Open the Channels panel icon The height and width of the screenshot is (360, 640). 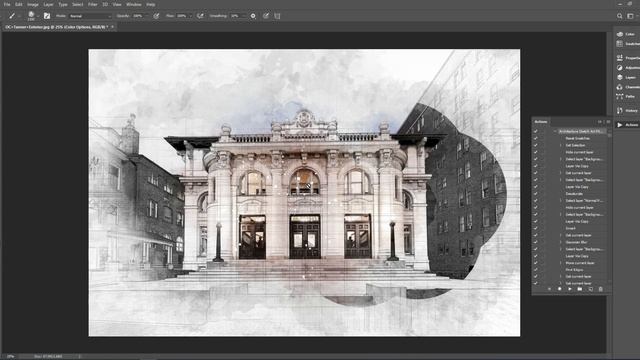(620, 87)
